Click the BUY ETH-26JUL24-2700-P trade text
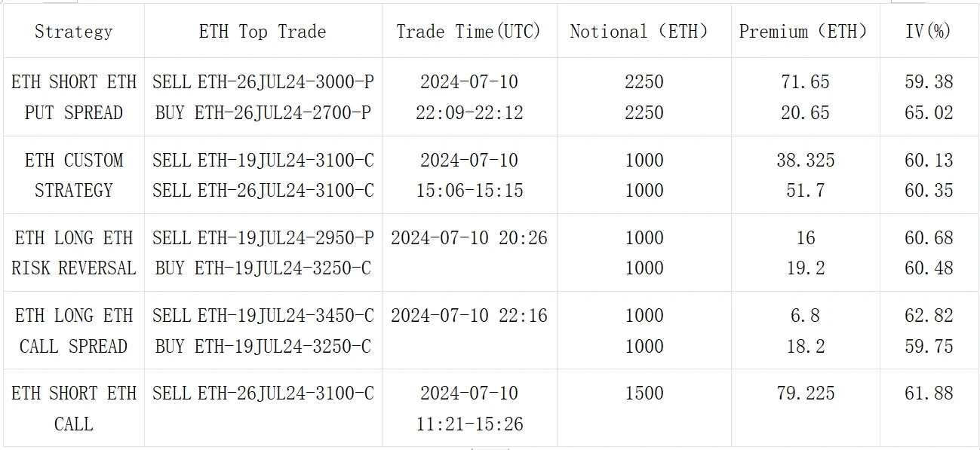 coord(263,113)
